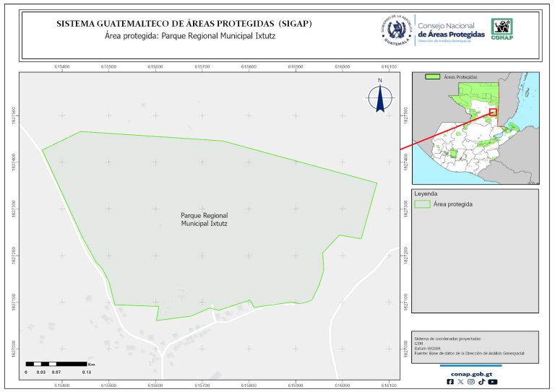Click the Gobierno de Guatemala seal
The width and height of the screenshot is (555, 392).
[x=396, y=29]
